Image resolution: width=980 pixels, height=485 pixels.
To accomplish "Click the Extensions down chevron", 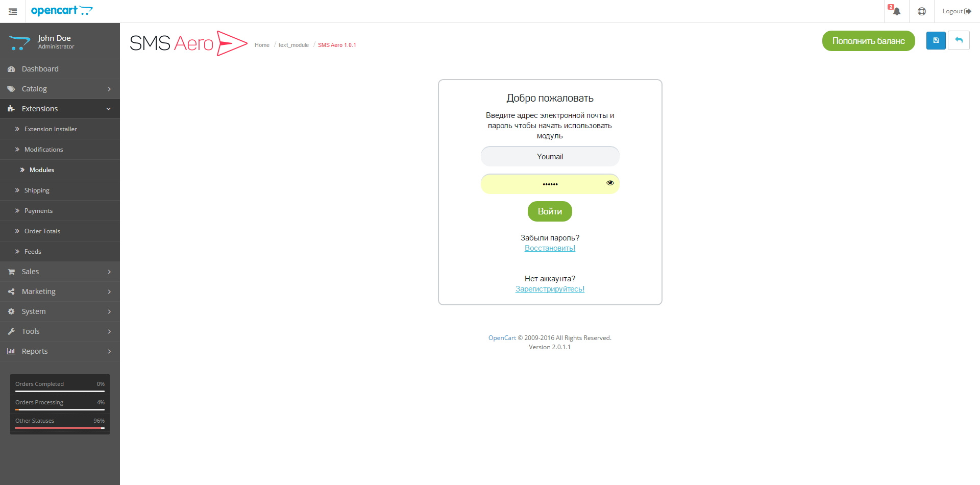I will [x=109, y=109].
